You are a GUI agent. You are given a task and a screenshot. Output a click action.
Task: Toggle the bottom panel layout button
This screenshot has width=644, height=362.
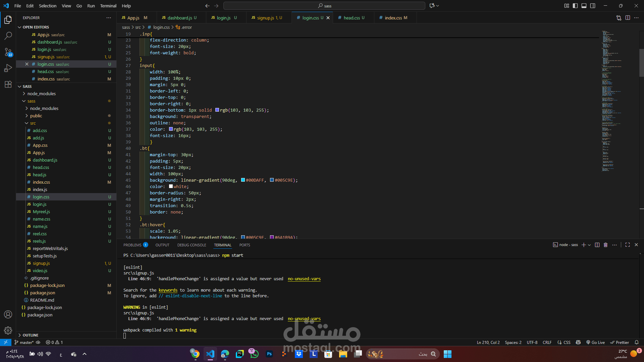pos(584,6)
